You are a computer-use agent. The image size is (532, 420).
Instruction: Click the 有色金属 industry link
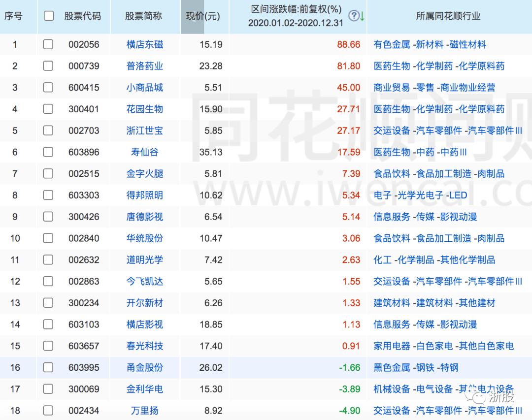point(392,44)
